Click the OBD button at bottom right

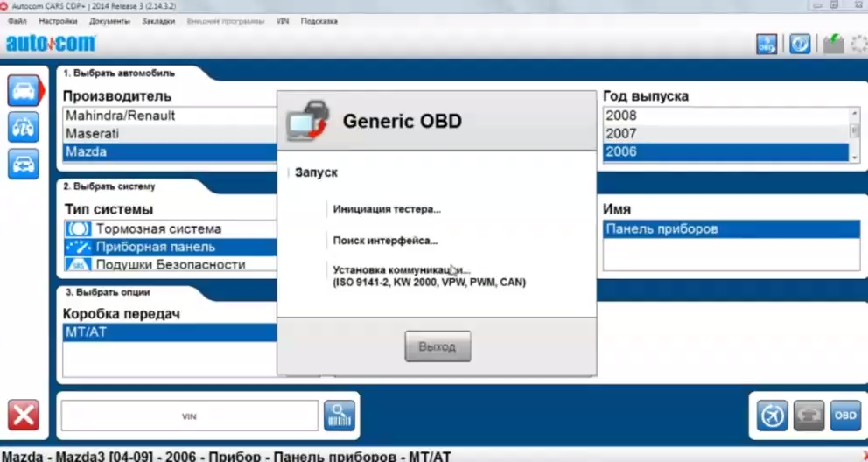[845, 416]
